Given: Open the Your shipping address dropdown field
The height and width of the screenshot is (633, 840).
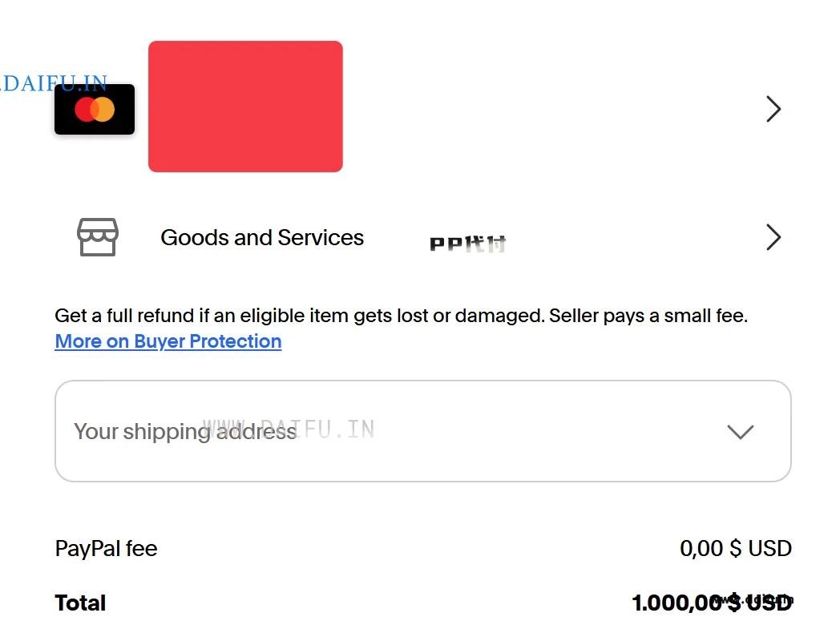Looking at the screenshot, I should pyautogui.click(x=422, y=431).
